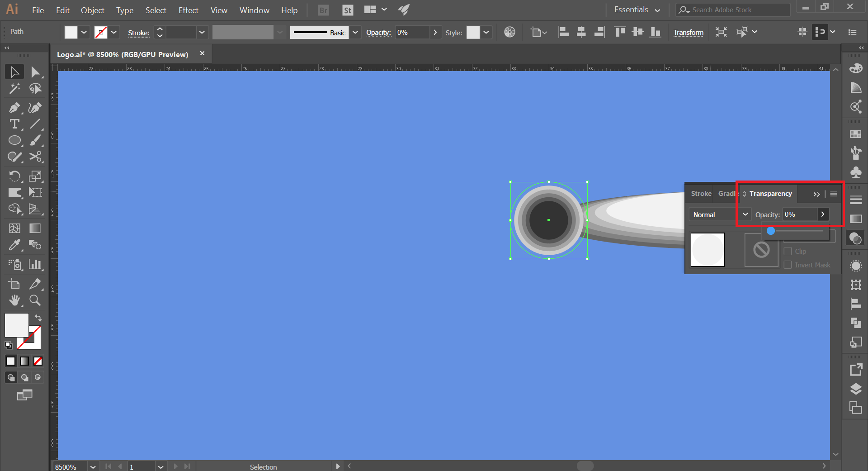Image resolution: width=868 pixels, height=471 pixels.
Task: Open the Window menu
Action: pyautogui.click(x=255, y=10)
